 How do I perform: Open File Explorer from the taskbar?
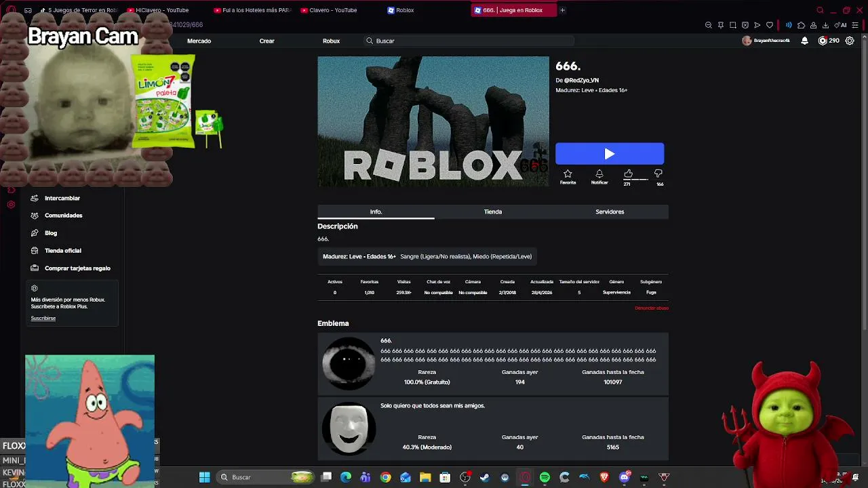pyautogui.click(x=425, y=477)
